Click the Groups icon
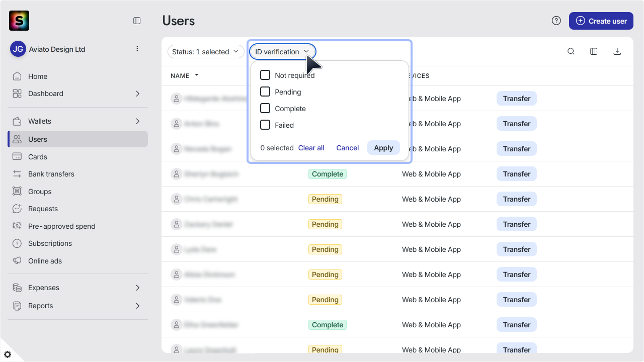This screenshot has height=362, width=644. coord(17,192)
